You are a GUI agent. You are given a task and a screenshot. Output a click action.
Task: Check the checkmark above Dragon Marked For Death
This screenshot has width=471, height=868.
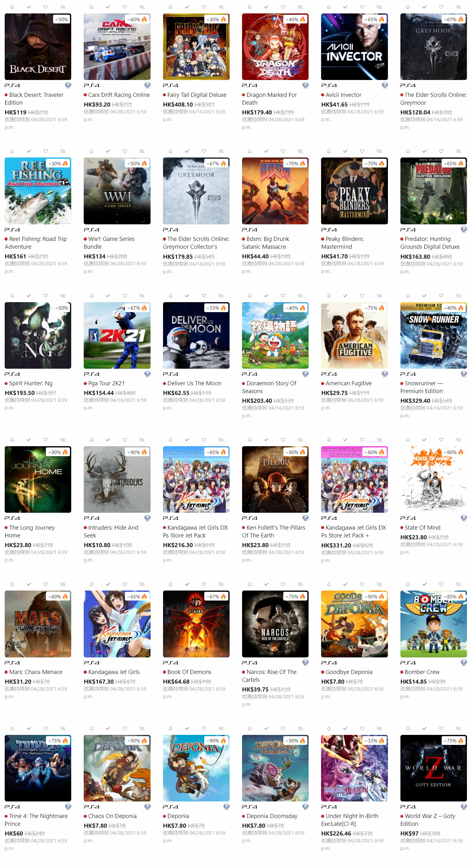coord(266,7)
